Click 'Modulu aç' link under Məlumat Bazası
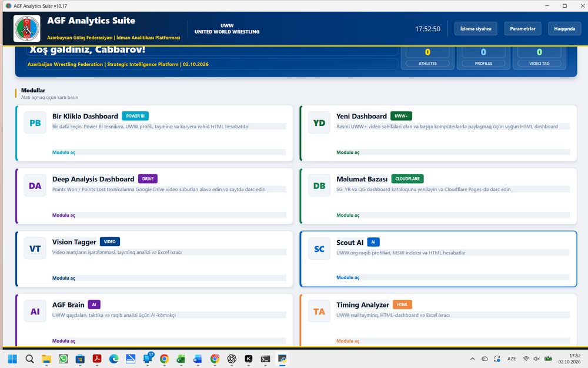 (348, 215)
